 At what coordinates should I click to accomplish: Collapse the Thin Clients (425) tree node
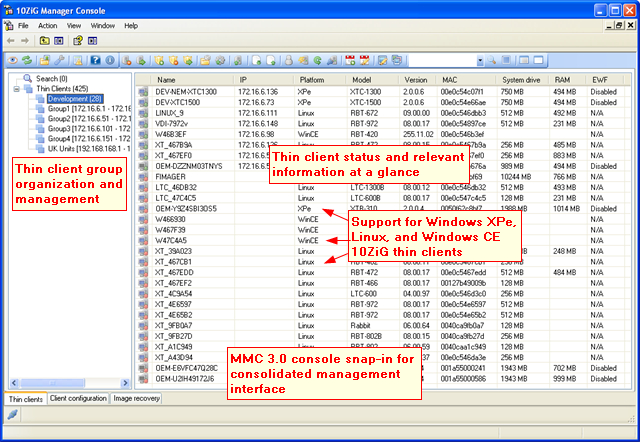(17, 89)
